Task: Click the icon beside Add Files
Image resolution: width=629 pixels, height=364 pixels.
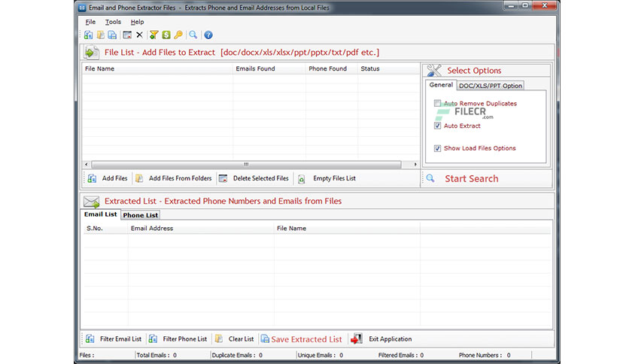Action: pos(92,178)
